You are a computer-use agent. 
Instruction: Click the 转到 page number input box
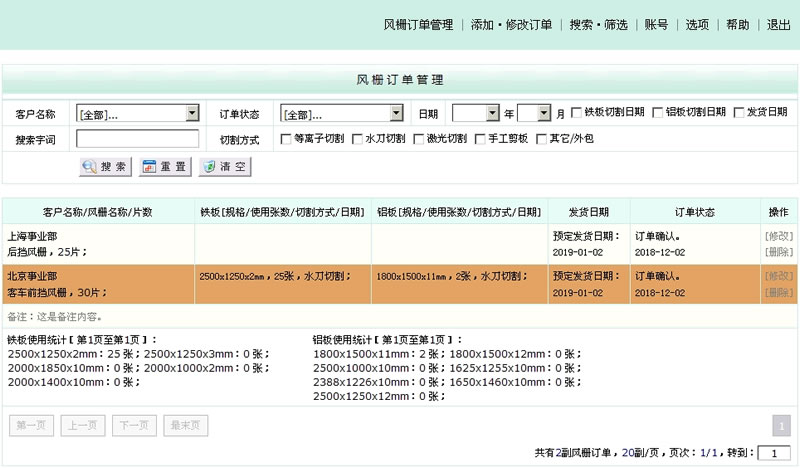click(x=774, y=453)
